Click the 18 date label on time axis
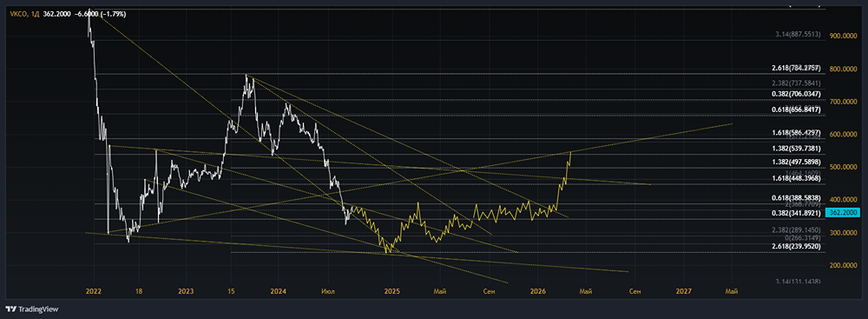This screenshot has height=319, width=868. pos(139,290)
